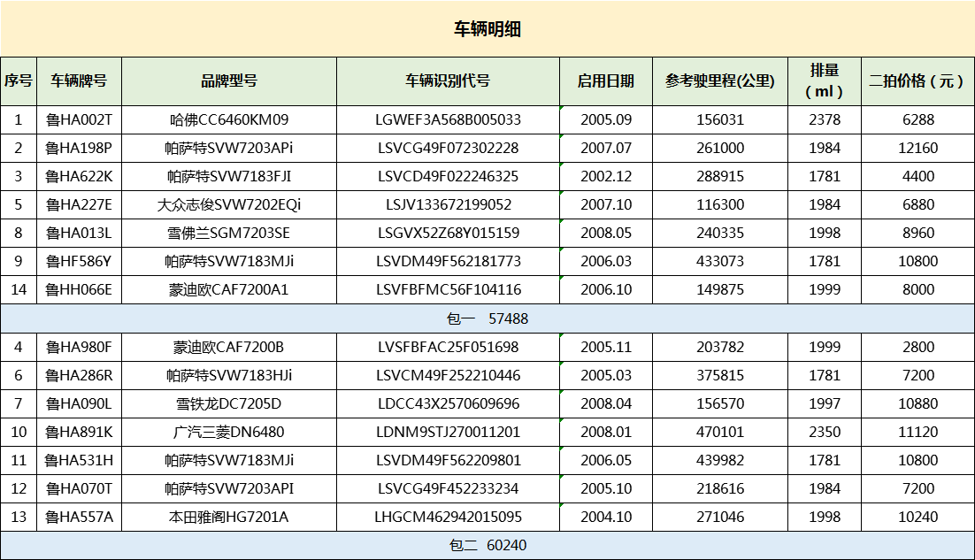Image resolution: width=975 pixels, height=560 pixels.
Task: Select the 包二 60240 subtotal row
Action: tap(487, 546)
